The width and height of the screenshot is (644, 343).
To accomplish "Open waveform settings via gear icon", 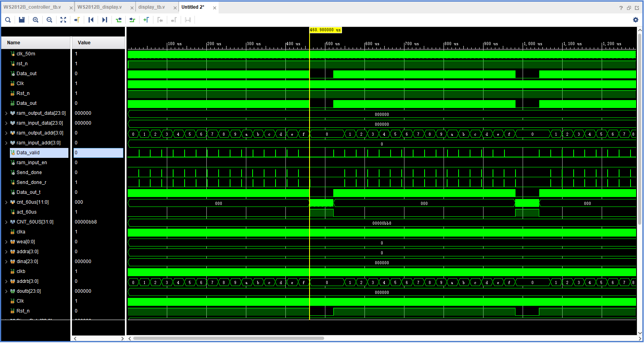I will (636, 20).
